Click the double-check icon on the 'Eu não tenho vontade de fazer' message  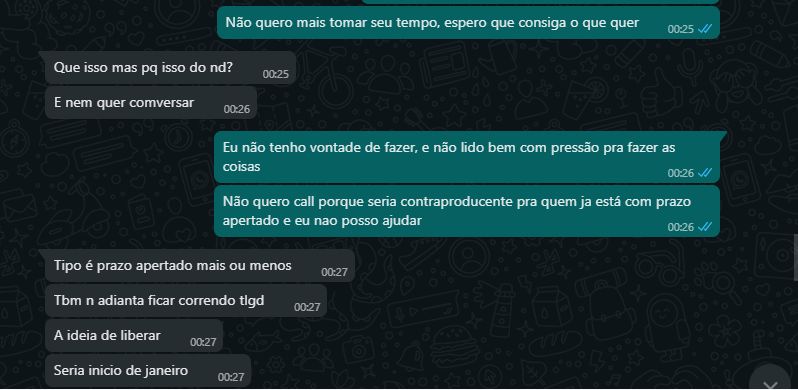[x=705, y=173]
